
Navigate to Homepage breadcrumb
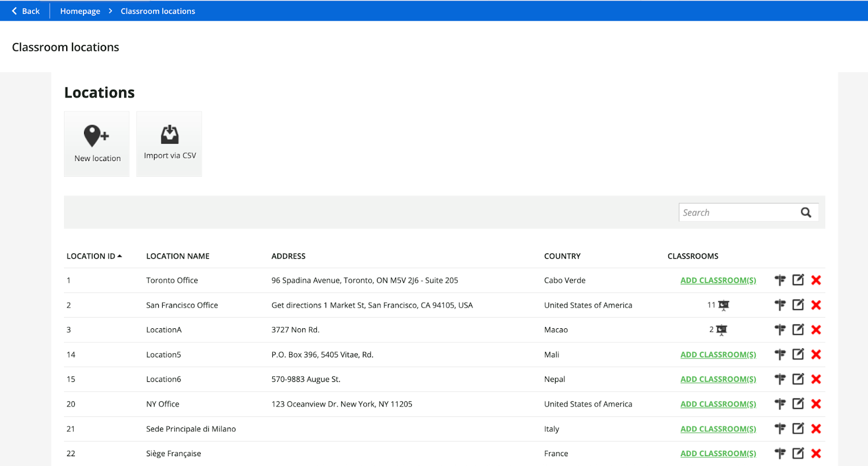(80, 11)
